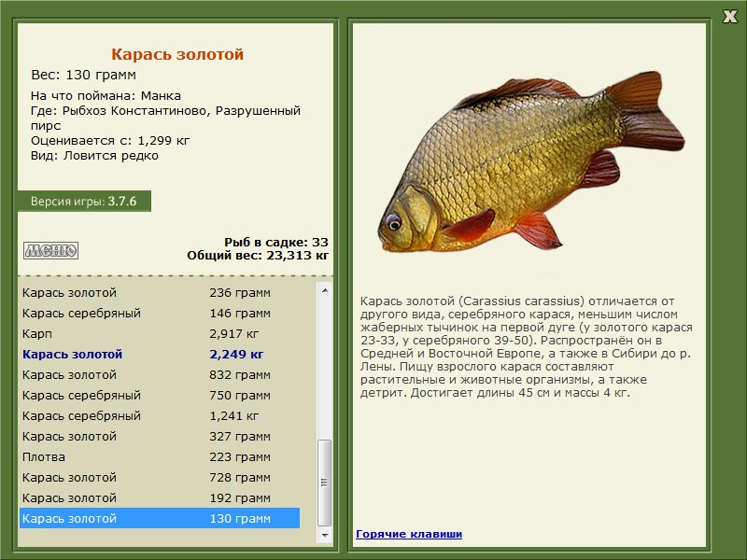The width and height of the screenshot is (747, 560).
Task: Select Карась серебряный 146 грамм entry
Action: click(x=159, y=314)
